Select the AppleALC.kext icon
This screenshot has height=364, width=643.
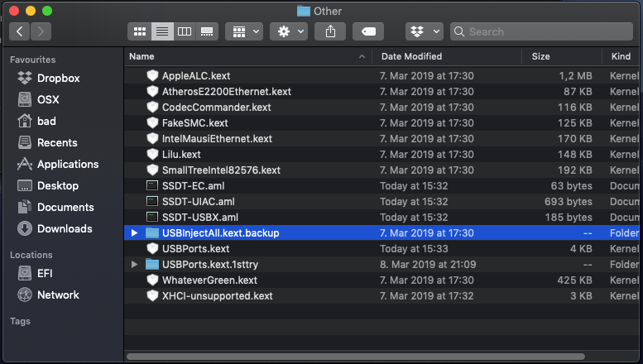(152, 75)
